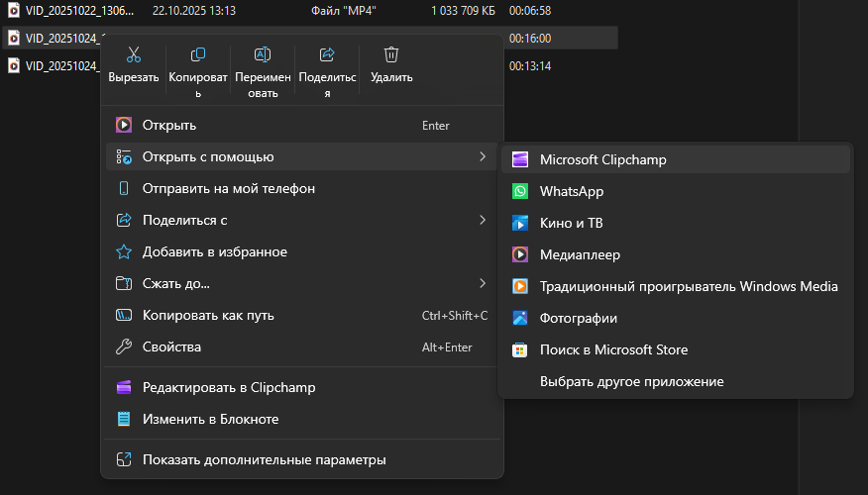The height and width of the screenshot is (495, 868).
Task: Click the Microsoft Clipchamp icon in submenu
Action: point(520,159)
